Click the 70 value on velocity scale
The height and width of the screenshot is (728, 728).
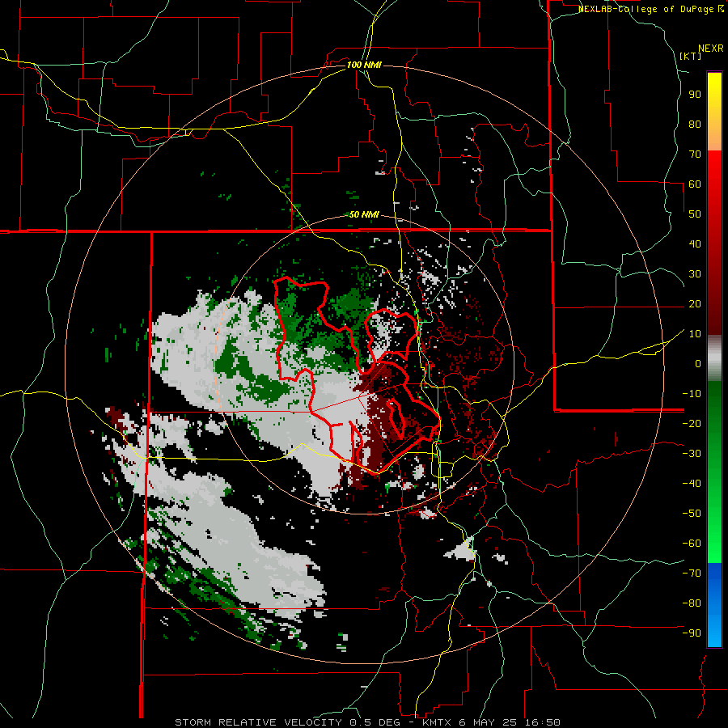click(x=695, y=154)
